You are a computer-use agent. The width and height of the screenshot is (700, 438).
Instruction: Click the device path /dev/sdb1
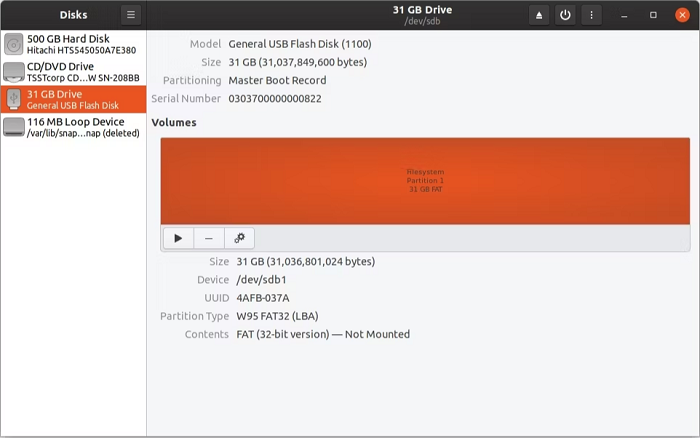click(x=261, y=280)
